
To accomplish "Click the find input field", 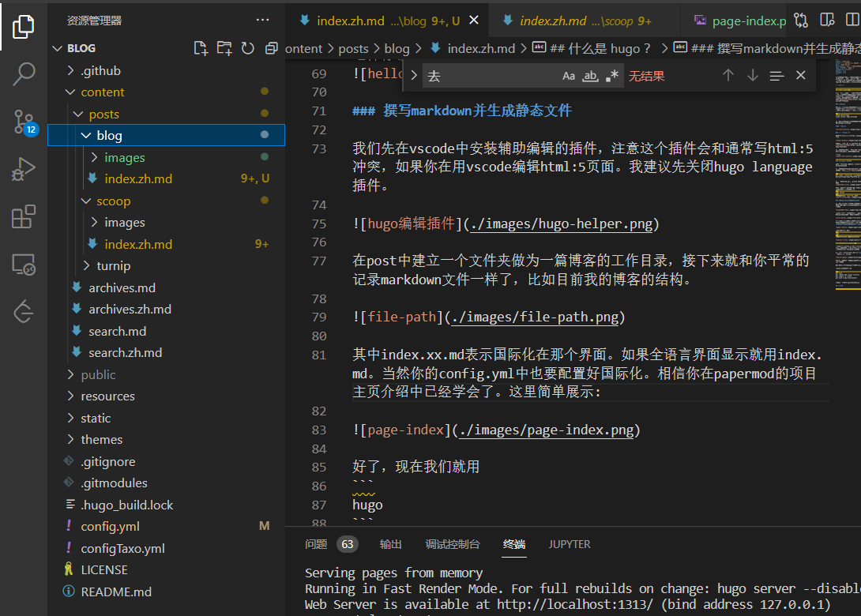I will [x=490, y=76].
